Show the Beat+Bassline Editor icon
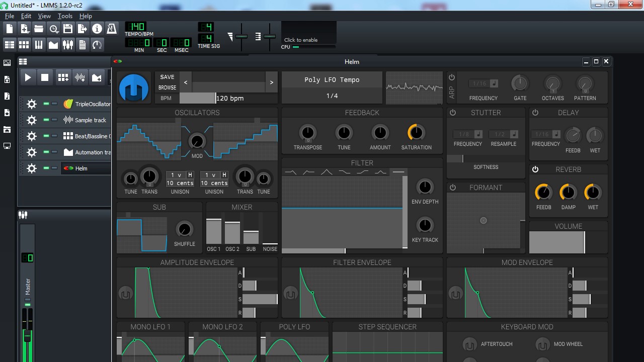 click(x=24, y=45)
